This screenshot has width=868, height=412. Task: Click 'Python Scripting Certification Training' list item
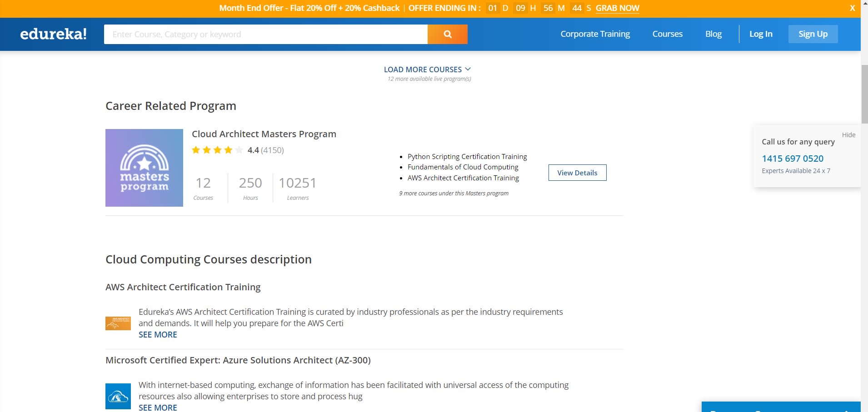(x=467, y=157)
